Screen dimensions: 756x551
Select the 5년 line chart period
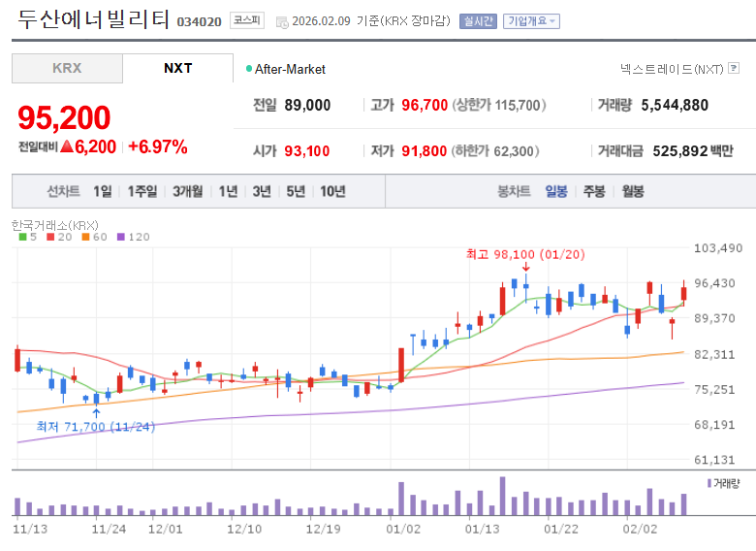[296, 191]
